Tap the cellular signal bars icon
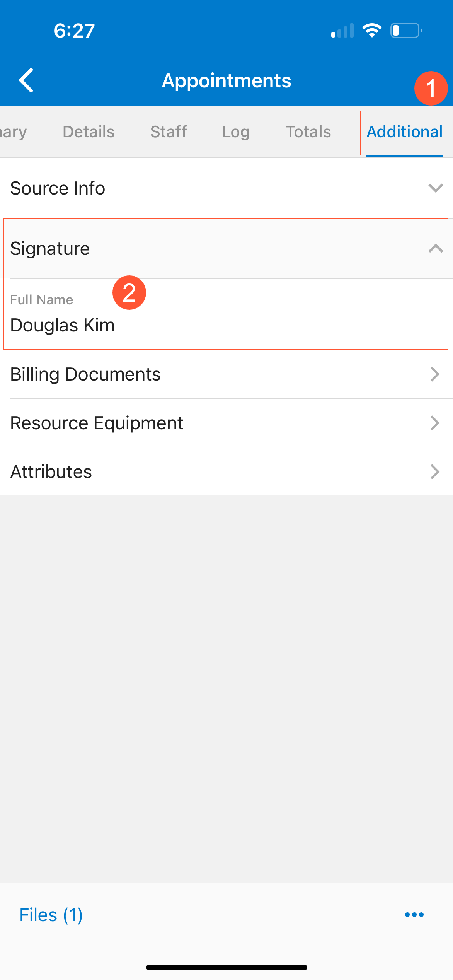The height and width of the screenshot is (980, 453). 342,31
